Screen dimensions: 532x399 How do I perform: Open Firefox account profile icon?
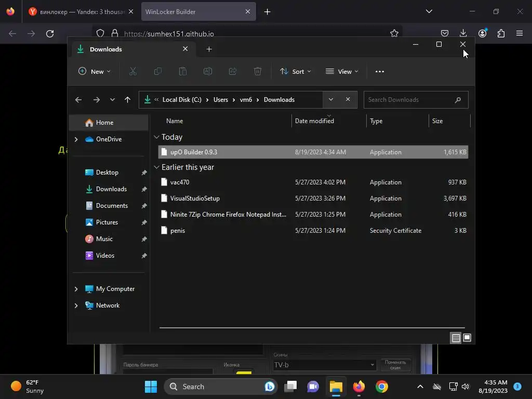coord(483,33)
